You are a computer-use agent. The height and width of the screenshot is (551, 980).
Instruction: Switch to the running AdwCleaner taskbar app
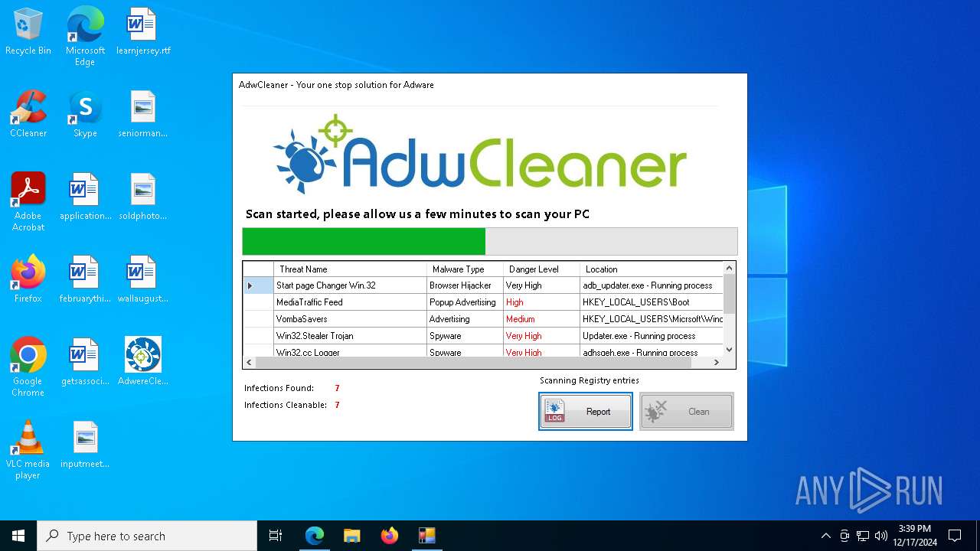427,536
